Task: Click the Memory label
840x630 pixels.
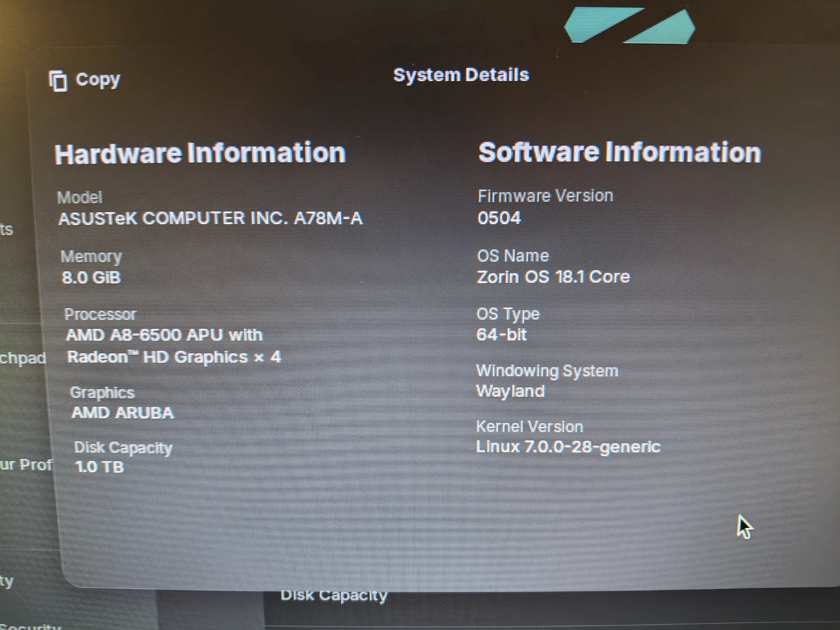Action: point(92,257)
